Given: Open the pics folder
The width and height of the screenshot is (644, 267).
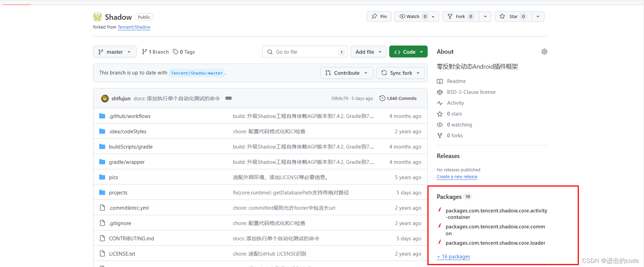Looking at the screenshot, I should pyautogui.click(x=113, y=177).
